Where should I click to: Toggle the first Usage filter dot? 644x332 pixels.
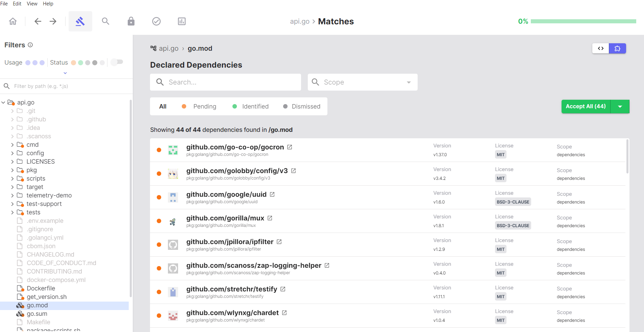tap(28, 63)
